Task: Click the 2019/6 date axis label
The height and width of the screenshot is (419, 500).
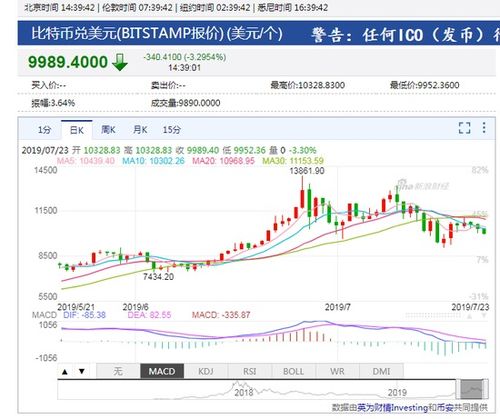Action: 135,307
